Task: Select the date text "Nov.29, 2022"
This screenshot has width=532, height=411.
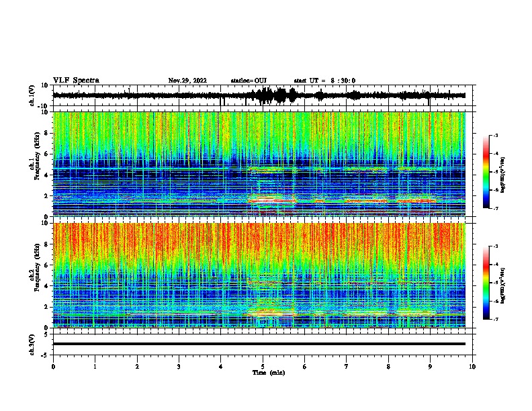Action: pyautogui.click(x=187, y=81)
